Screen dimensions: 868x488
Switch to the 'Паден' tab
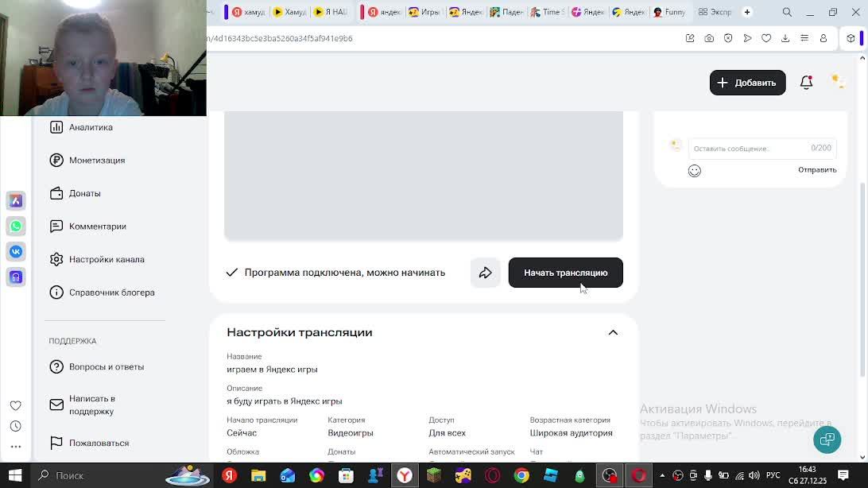point(507,12)
